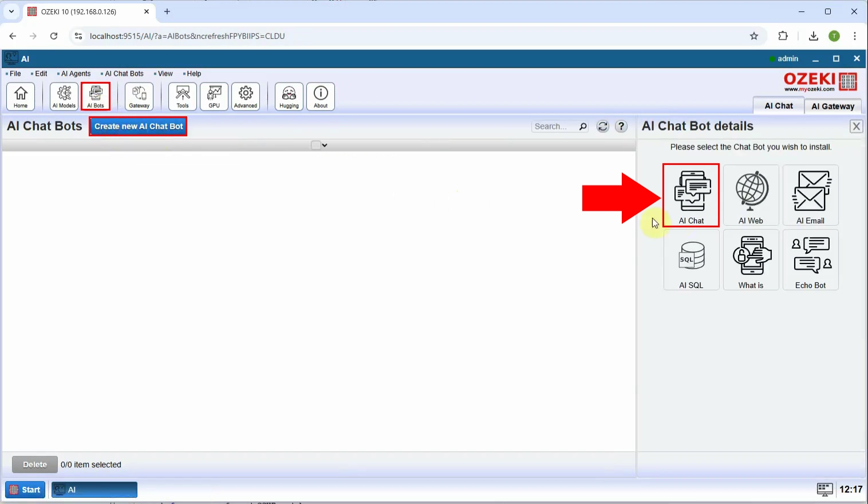The width and height of the screenshot is (868, 504).
Task: Click Create new AI Chat Bot
Action: pos(139,127)
